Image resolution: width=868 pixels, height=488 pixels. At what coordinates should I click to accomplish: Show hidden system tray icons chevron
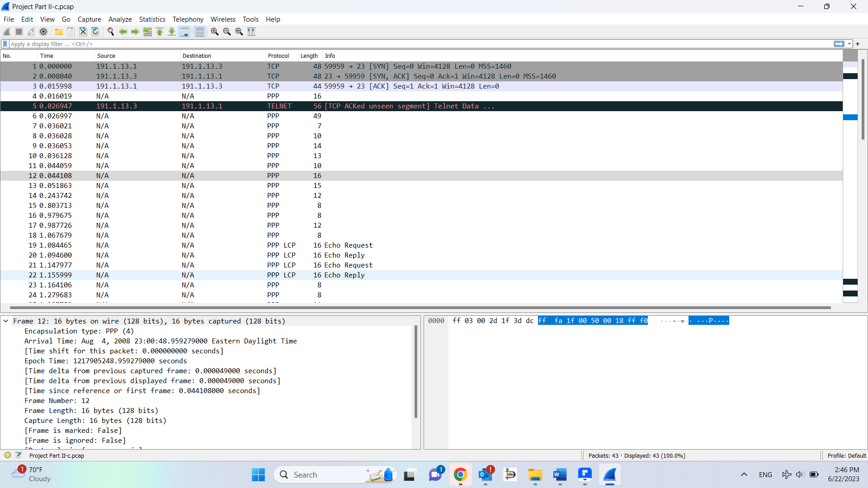point(744,474)
